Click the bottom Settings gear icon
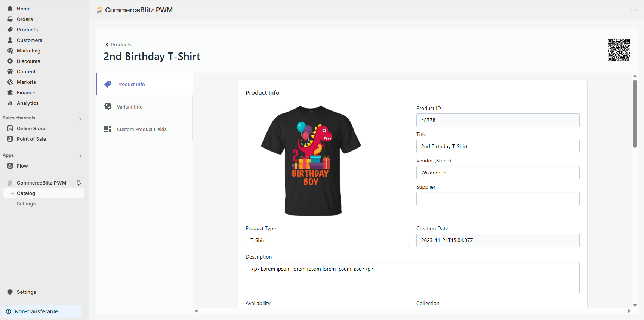Viewport: 644px width, 320px height. tap(10, 292)
